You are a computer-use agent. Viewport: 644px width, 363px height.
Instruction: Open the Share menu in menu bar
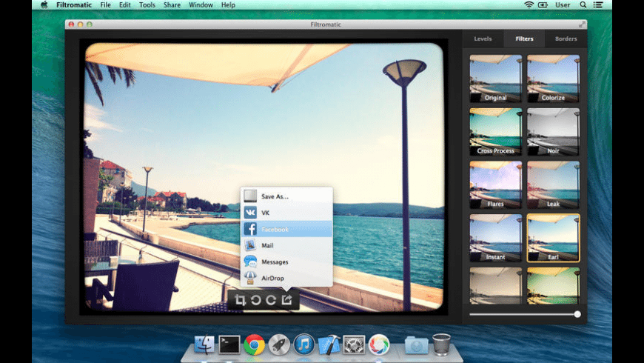point(172,5)
